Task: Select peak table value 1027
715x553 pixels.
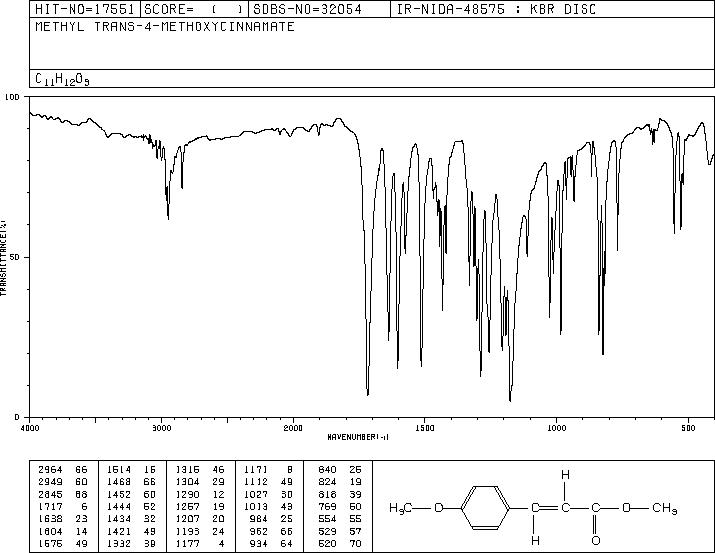Action: click(256, 494)
